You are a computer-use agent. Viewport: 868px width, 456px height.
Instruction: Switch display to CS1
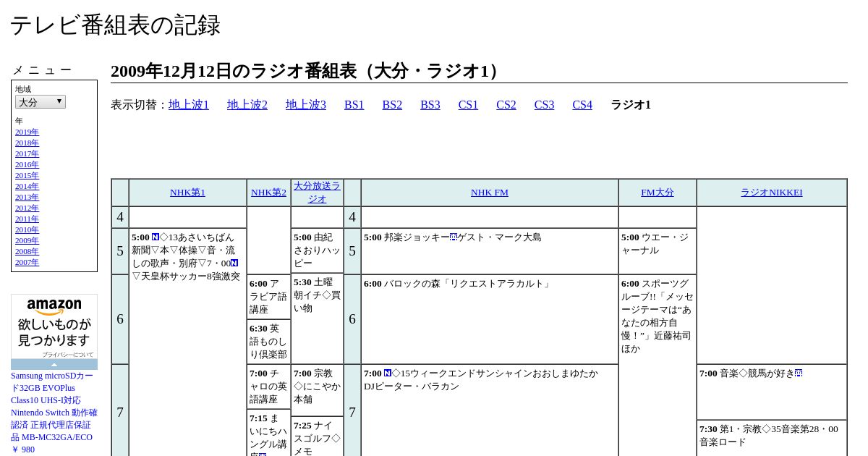468,105
